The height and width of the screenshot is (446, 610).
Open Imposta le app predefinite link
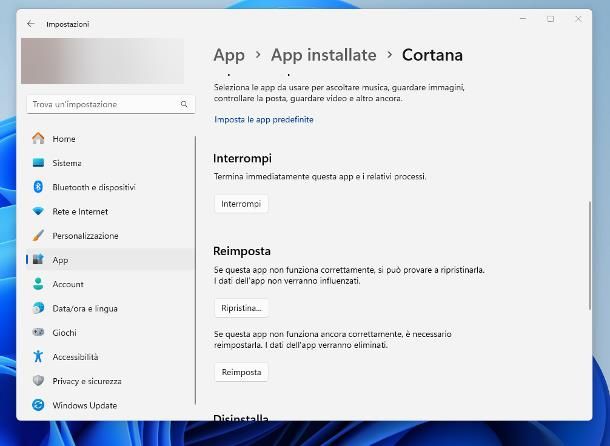(264, 119)
